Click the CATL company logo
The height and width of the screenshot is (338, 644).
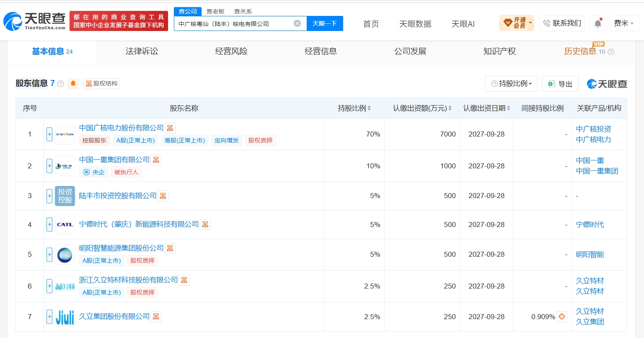65,224
